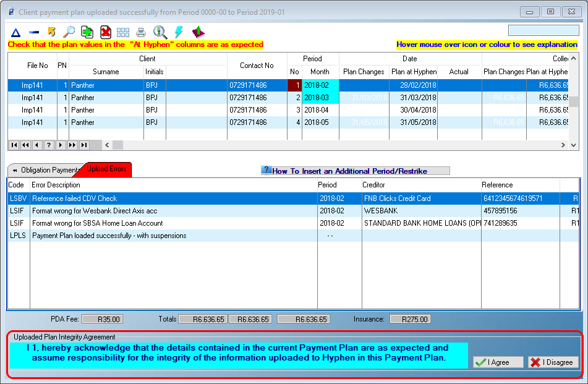Image resolution: width=588 pixels, height=384 pixels.
Task: Jump to first record in grid navigator
Action: coord(14,145)
